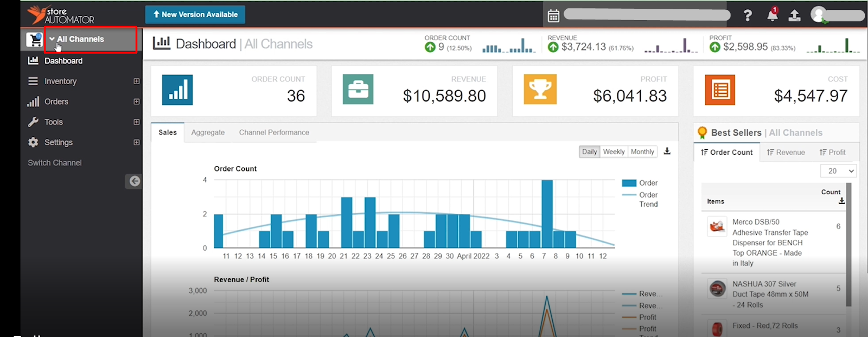Screen dimensions: 868x337
Task: Open the calendar date picker icon
Action: (x=553, y=16)
